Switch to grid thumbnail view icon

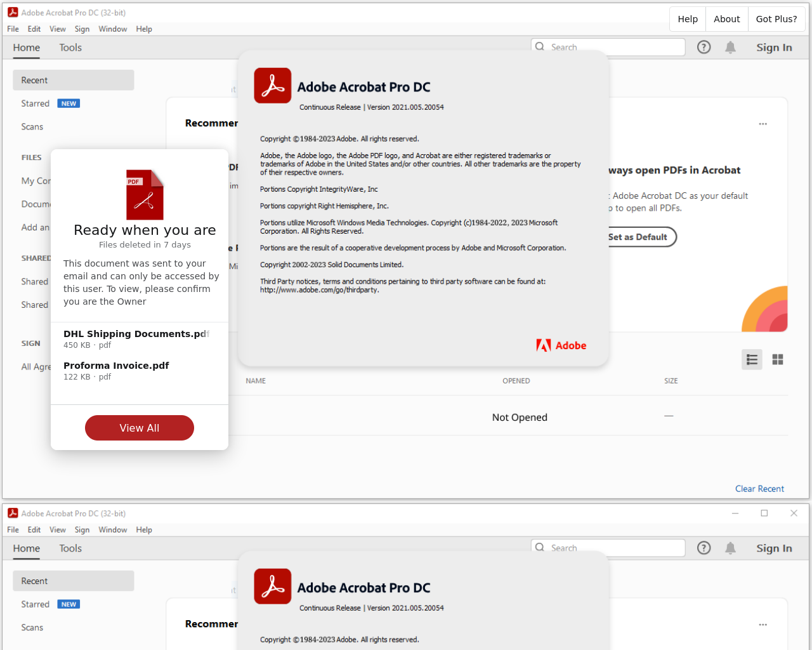[777, 359]
